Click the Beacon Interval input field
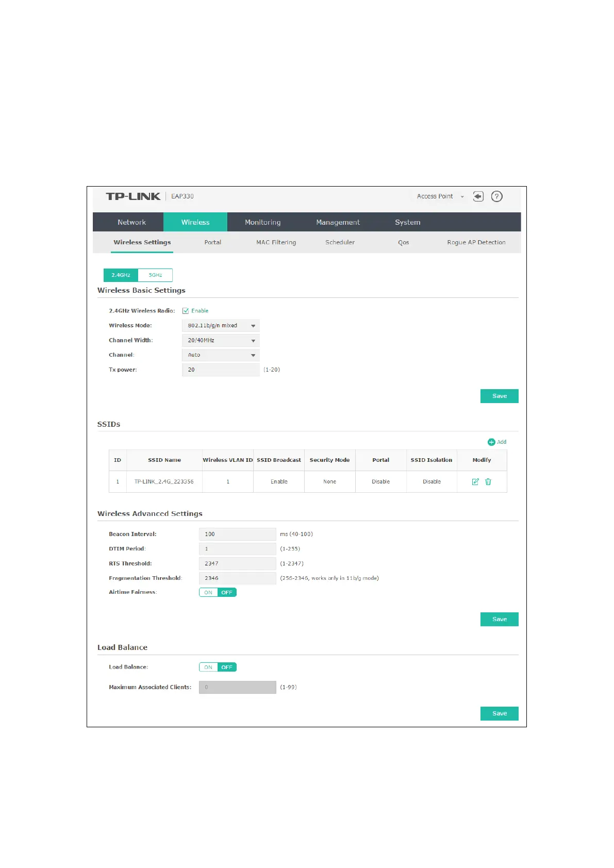 [238, 534]
